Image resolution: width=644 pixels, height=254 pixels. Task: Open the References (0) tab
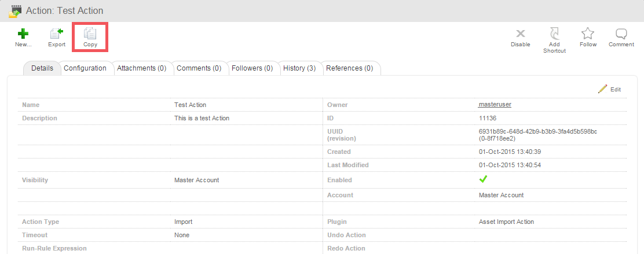349,68
